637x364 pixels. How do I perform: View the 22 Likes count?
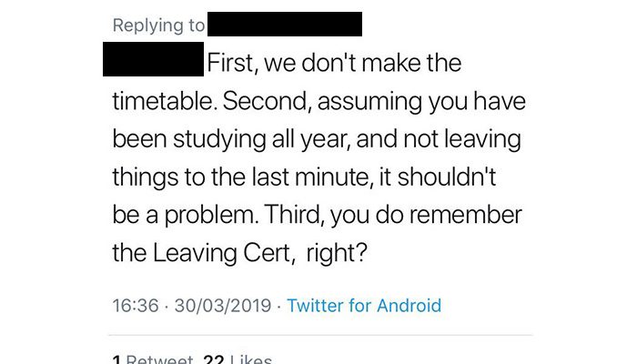click(x=238, y=359)
